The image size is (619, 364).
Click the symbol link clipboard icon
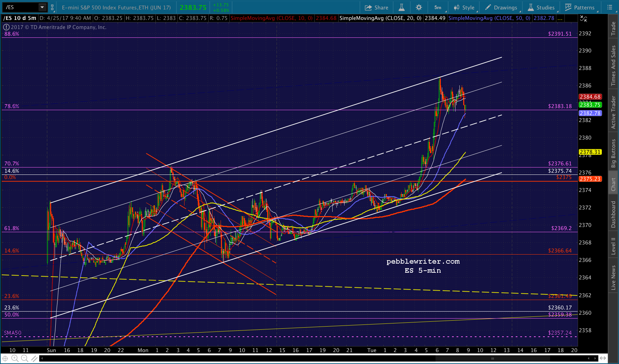[52, 7]
